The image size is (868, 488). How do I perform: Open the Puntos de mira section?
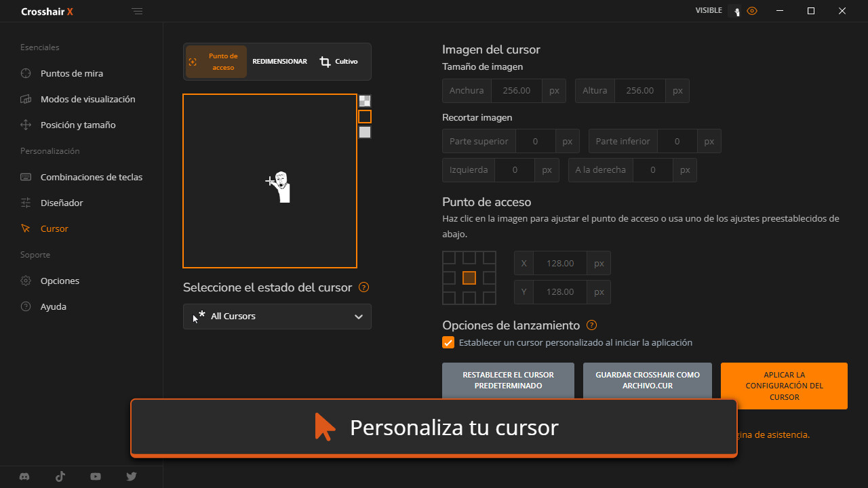[x=72, y=73]
